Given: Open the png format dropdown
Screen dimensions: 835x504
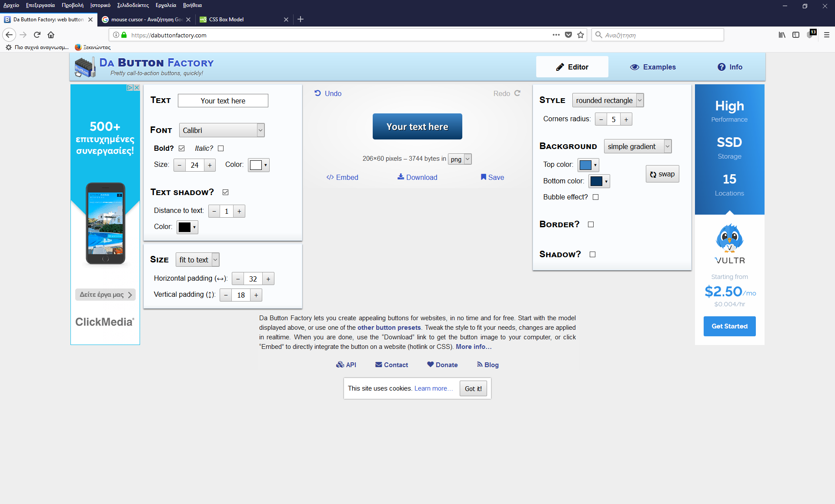Looking at the screenshot, I should tap(460, 159).
